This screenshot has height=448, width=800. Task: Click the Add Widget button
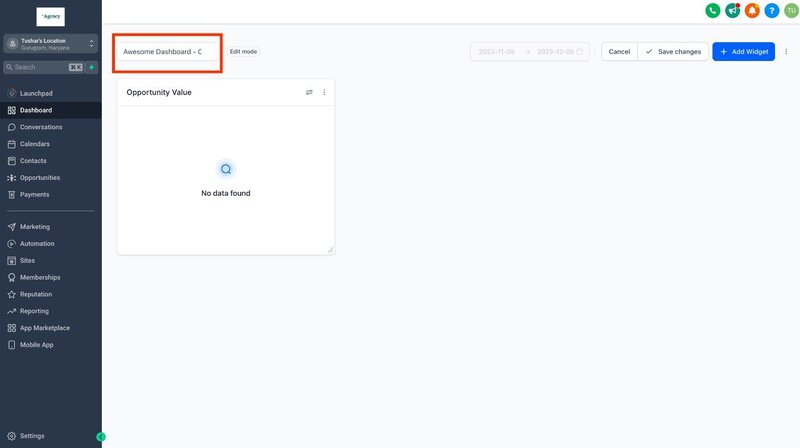pos(743,52)
